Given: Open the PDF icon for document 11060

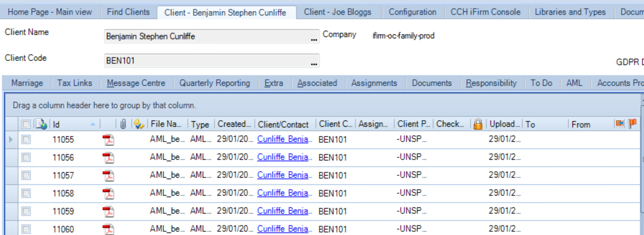Looking at the screenshot, I should coord(108,229).
